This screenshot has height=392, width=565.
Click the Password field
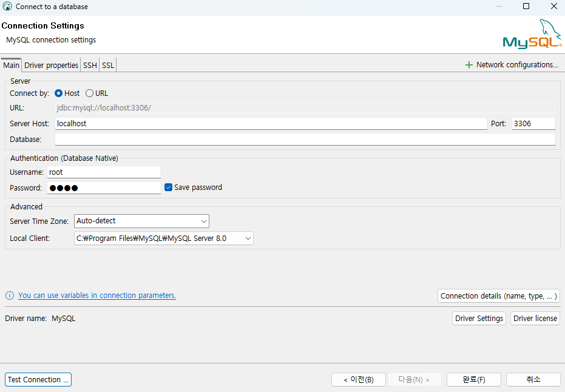[104, 188]
